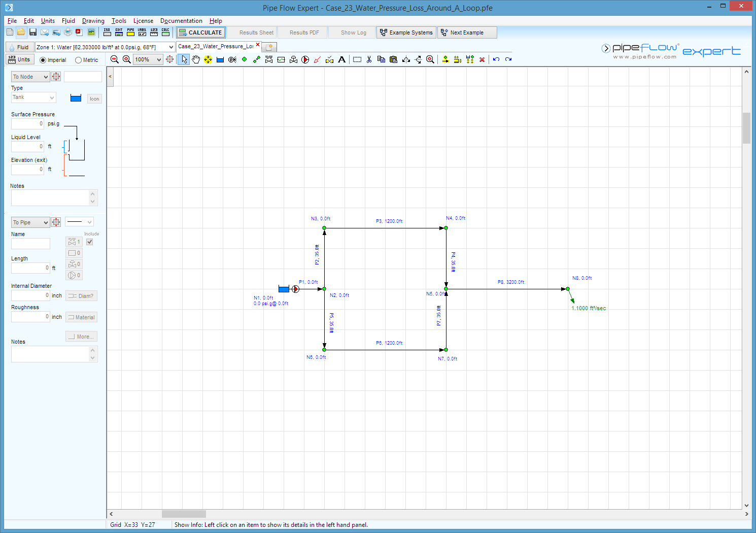Screen dimensions: 756x533
Task: Toggle ISO isometric grid icon
Action: pos(107,32)
